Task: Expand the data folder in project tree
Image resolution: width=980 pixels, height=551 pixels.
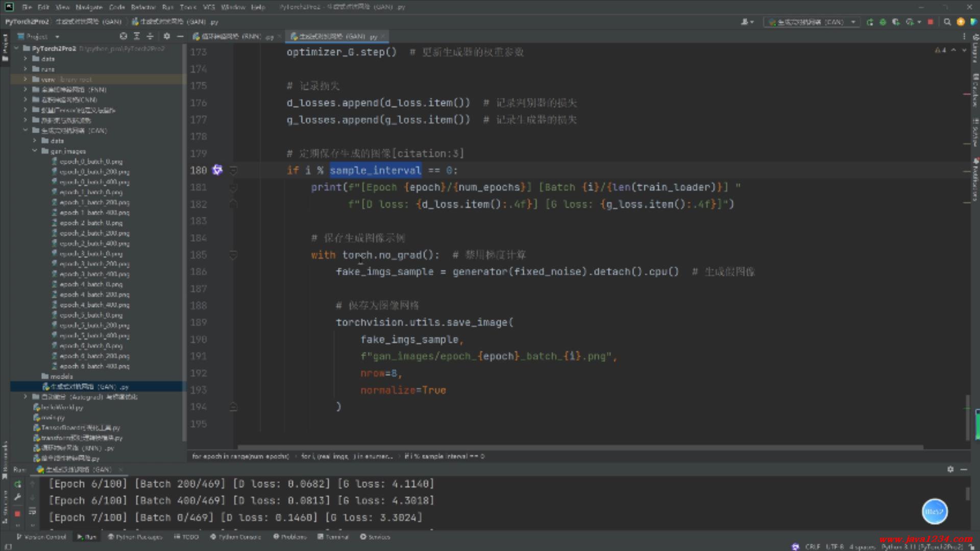Action: point(25,59)
